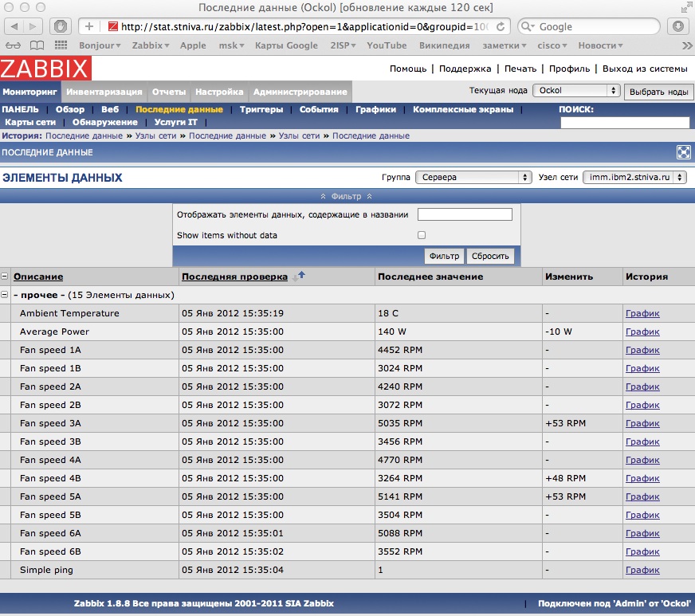
Task: Collapse the прочее group
Action: click(5, 295)
